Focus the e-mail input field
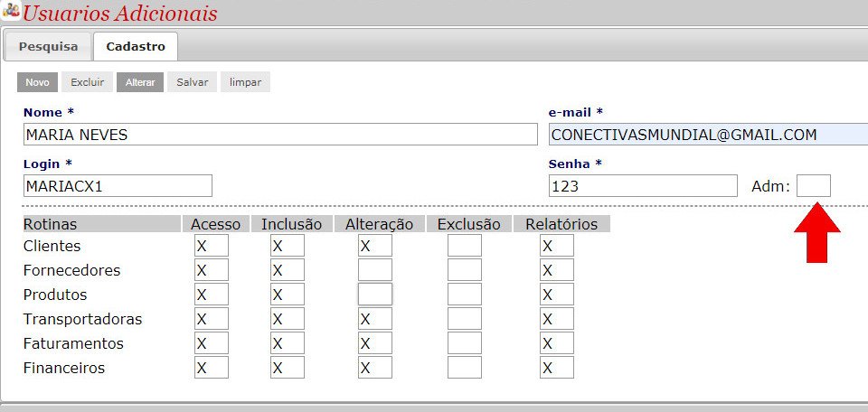This screenshot has width=868, height=412. tap(707, 135)
